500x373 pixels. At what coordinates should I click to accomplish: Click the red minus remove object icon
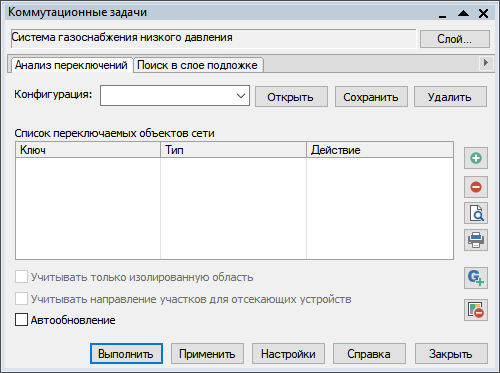[476, 187]
